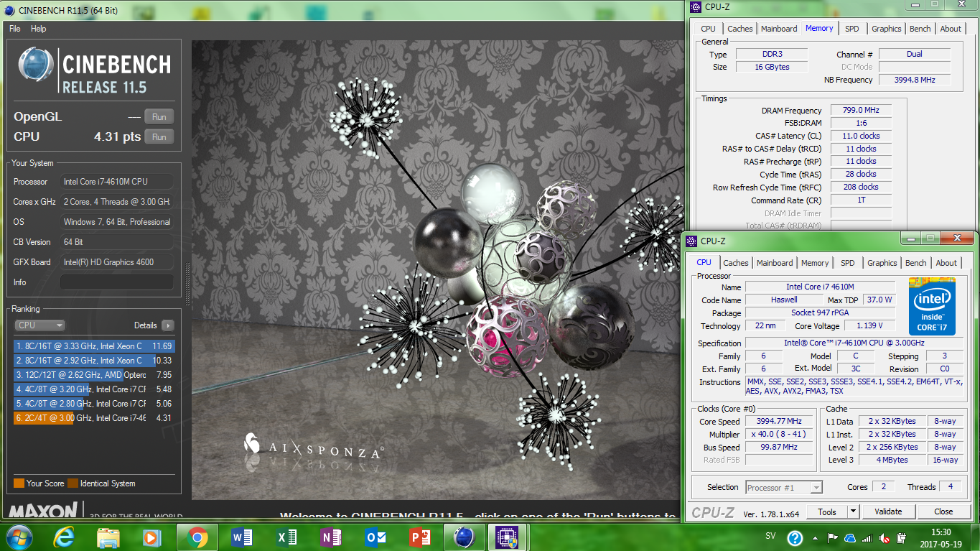Click the Cinebench title bar sphere icon
This screenshot has width=980, height=551.
pos(9,9)
